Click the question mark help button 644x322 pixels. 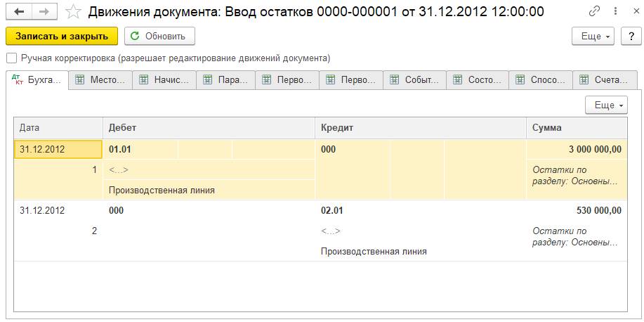tap(629, 36)
